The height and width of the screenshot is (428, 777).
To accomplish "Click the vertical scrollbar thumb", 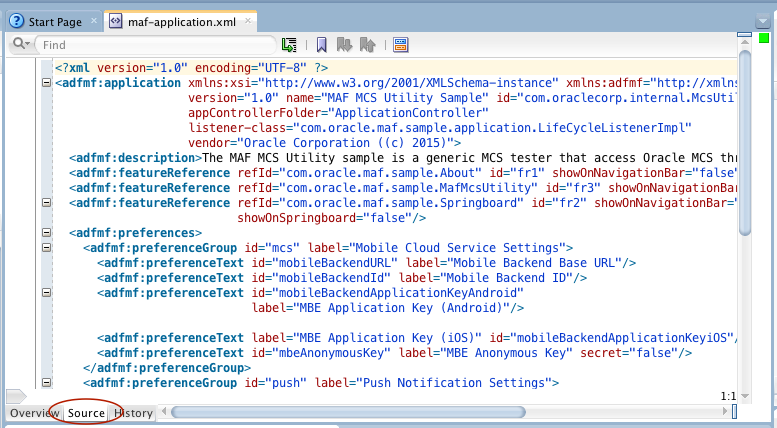I will pyautogui.click(x=745, y=143).
